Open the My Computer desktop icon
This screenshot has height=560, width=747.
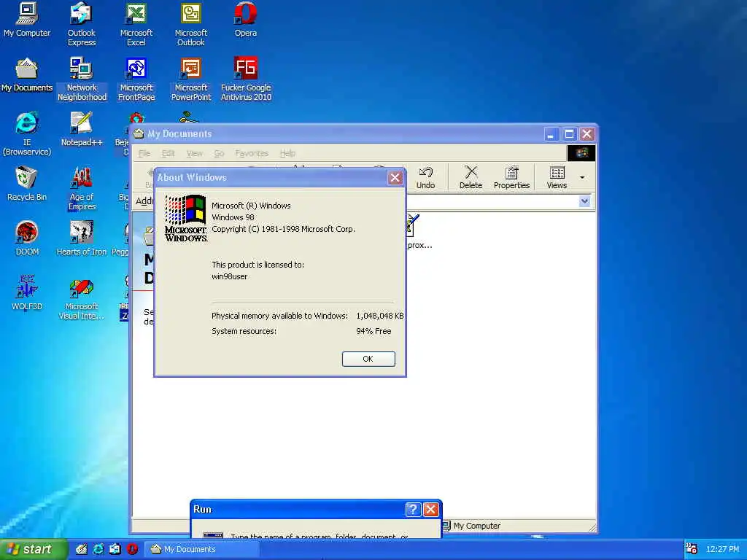[x=27, y=19]
